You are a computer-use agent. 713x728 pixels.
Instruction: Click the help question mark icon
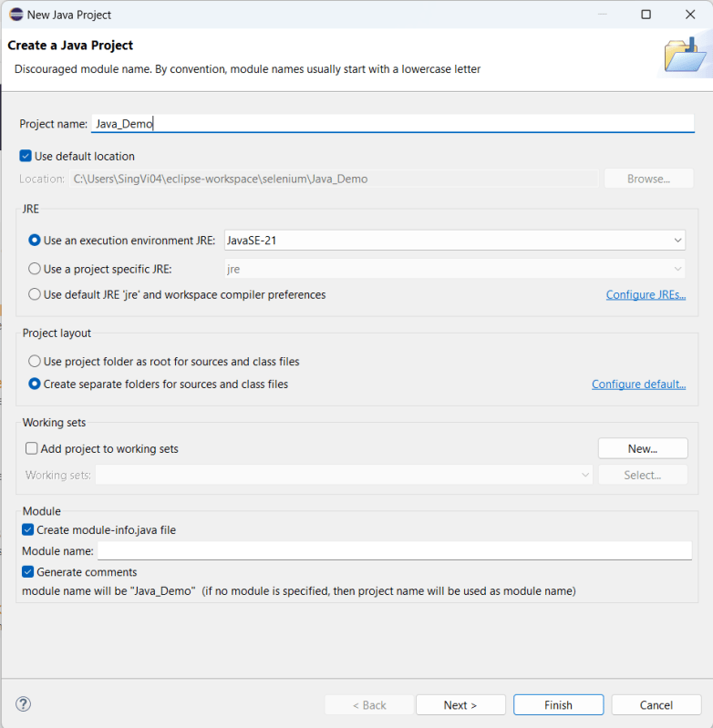tap(24, 704)
